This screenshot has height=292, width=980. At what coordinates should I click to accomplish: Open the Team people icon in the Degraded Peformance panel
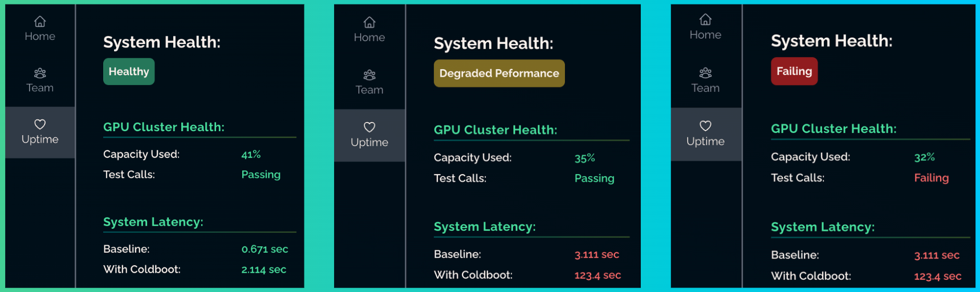pyautogui.click(x=369, y=75)
